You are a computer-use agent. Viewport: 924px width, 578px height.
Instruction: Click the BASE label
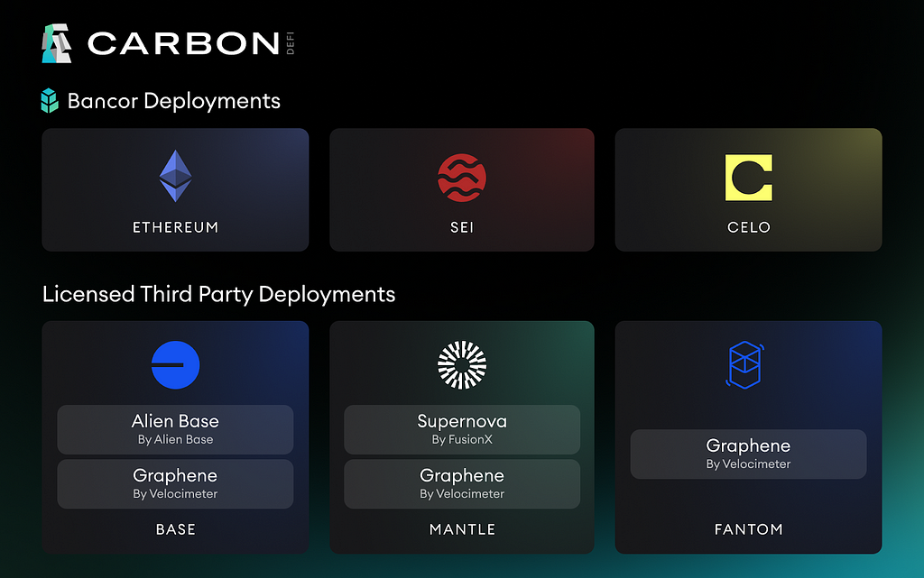pyautogui.click(x=176, y=529)
